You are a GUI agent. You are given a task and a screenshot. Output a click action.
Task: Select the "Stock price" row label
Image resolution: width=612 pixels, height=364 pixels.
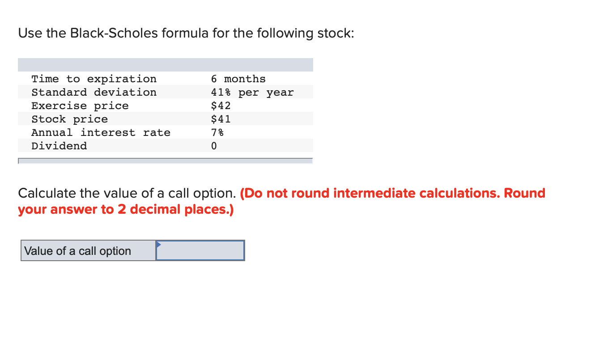pos(70,119)
